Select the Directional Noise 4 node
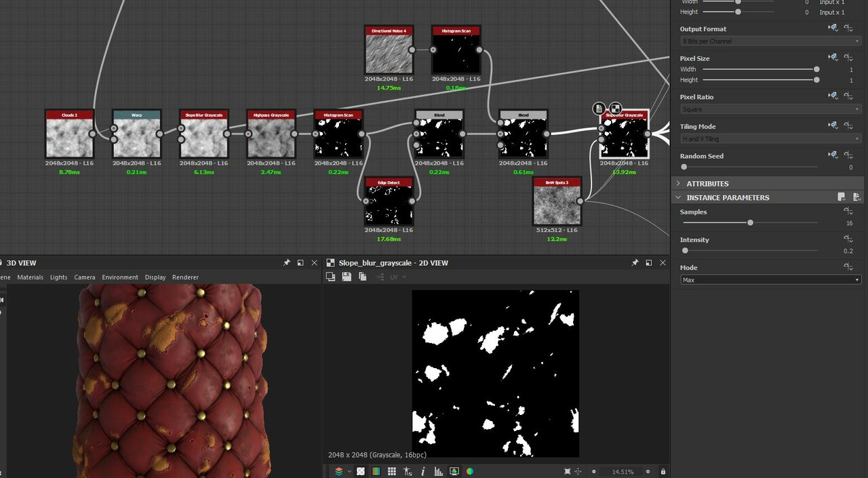868x478 pixels. coord(389,50)
